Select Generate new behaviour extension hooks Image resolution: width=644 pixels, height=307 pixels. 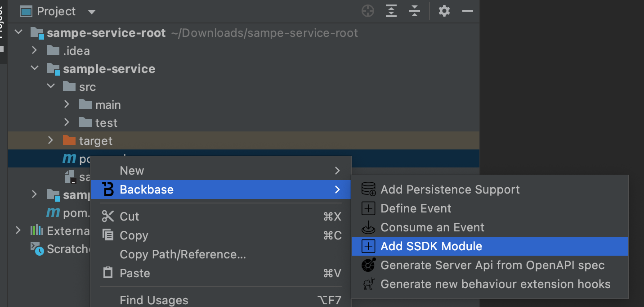tap(490, 284)
